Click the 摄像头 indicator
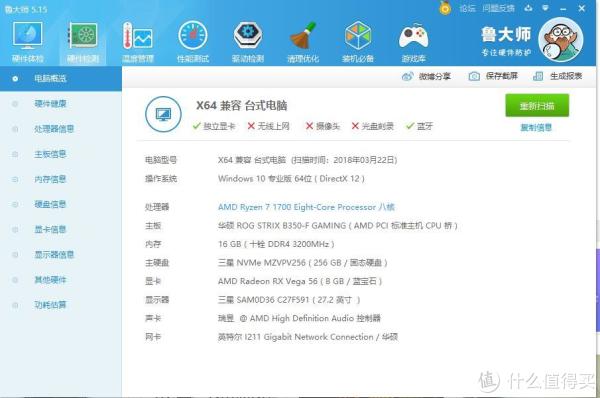This screenshot has height=398, width=600. [x=323, y=126]
